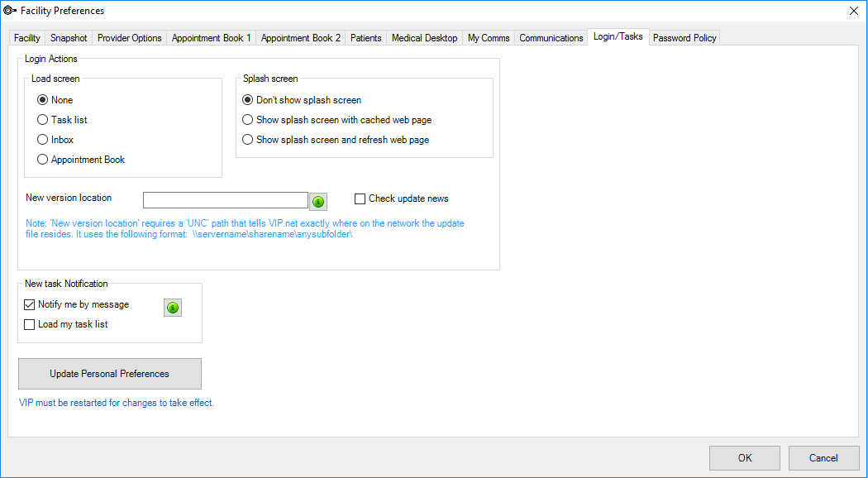Choose splash screen and refresh web page

336,140
